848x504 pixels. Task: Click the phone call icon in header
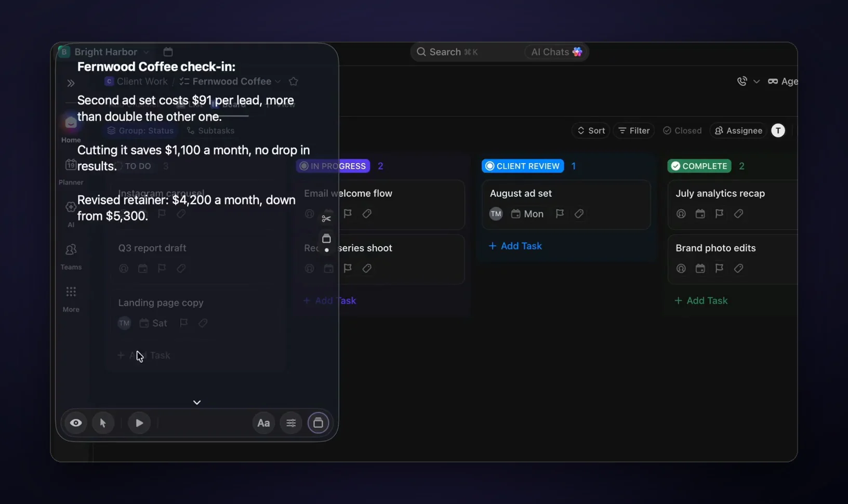(742, 81)
